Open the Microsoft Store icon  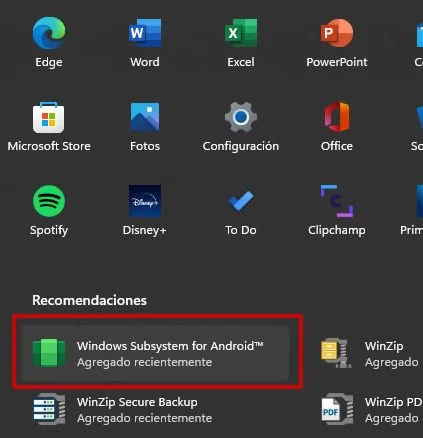[x=49, y=117]
